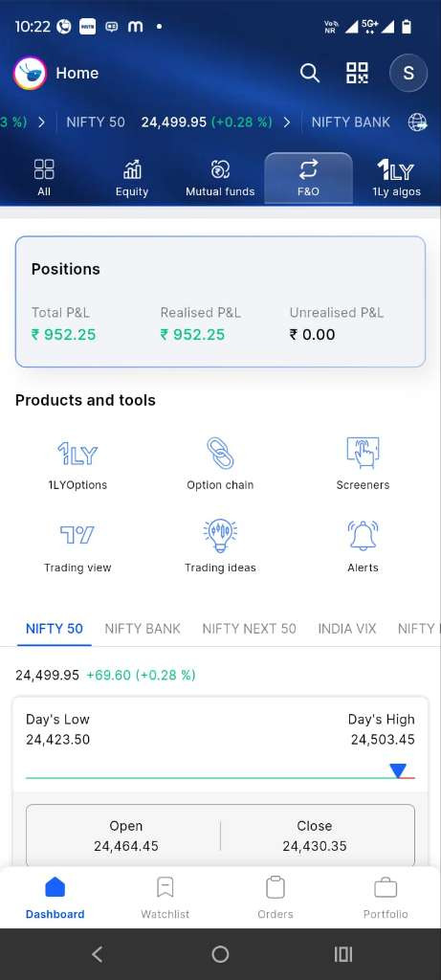Click the day's range slider marker

tap(398, 770)
